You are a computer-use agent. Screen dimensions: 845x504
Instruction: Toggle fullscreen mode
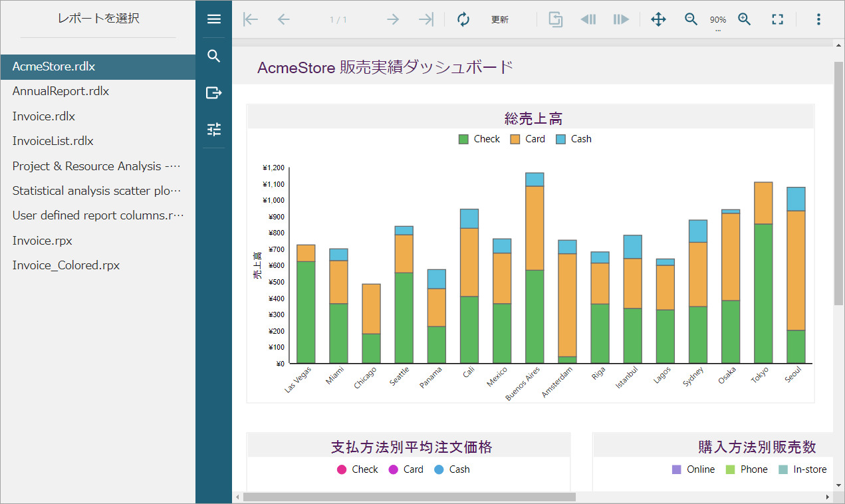click(778, 19)
